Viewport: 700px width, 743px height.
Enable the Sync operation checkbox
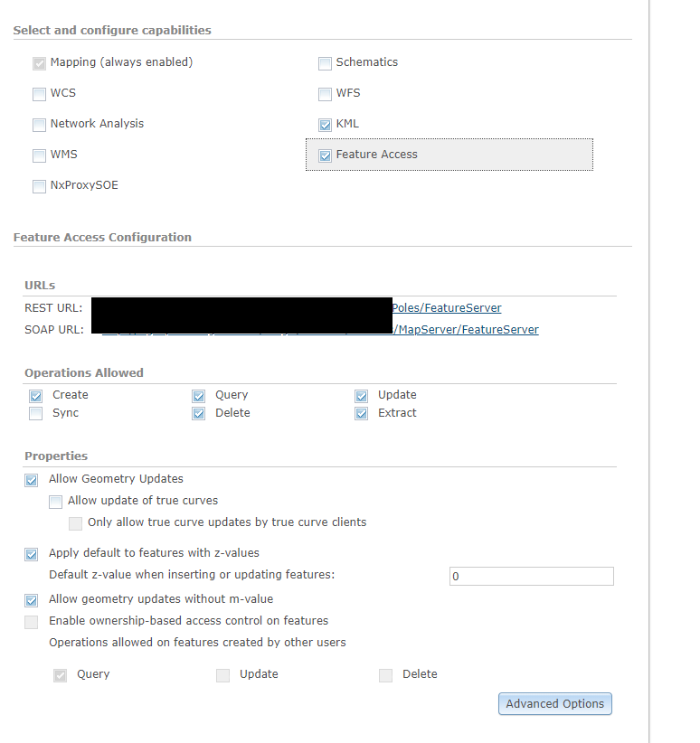[x=35, y=414]
